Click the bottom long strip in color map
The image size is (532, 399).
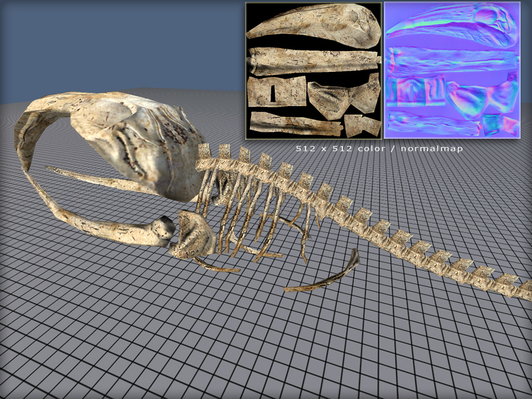[294, 124]
